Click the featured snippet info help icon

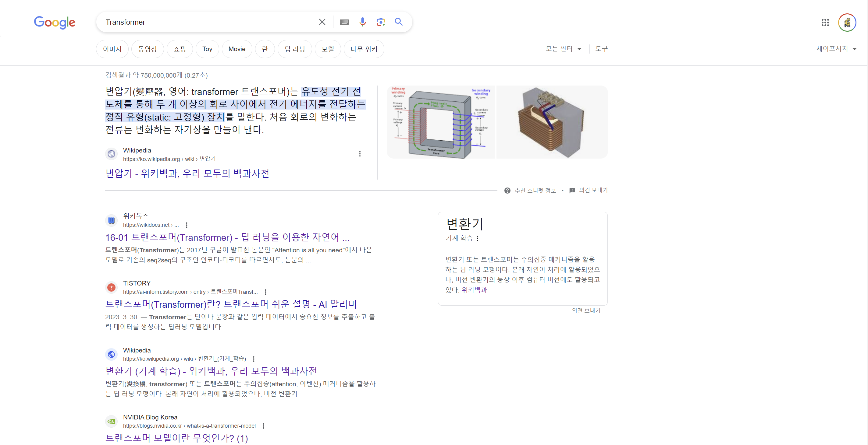tap(507, 191)
